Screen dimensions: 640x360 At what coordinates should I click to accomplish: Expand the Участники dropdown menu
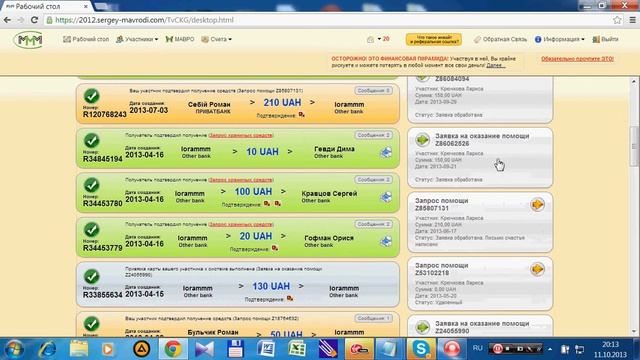tap(137, 39)
